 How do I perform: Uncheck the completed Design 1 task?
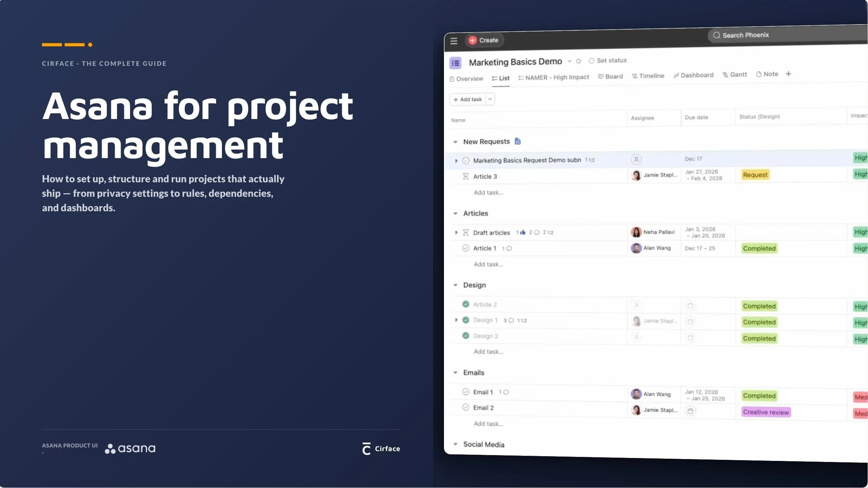[x=466, y=320]
